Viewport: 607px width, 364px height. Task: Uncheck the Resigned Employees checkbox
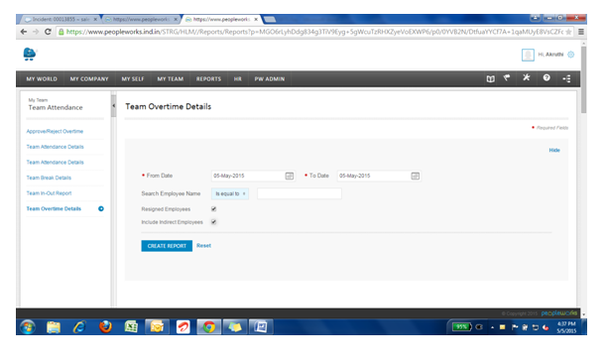coord(213,209)
